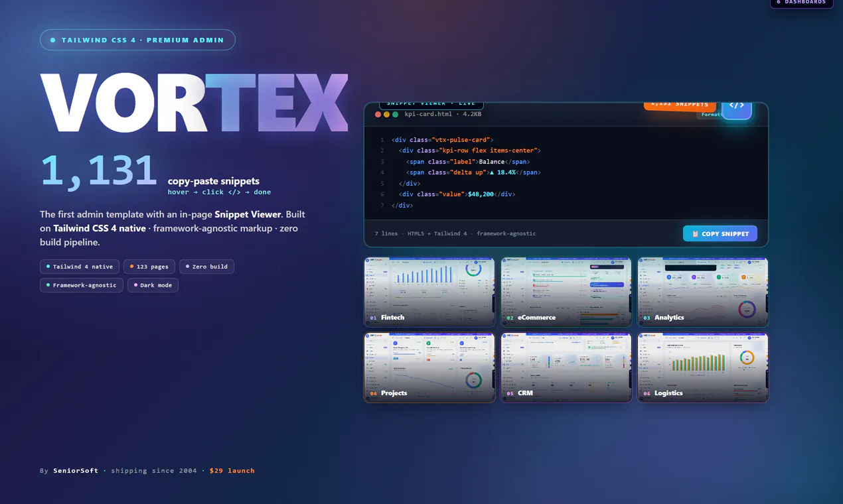Click the red window dot in snippet viewer
The image size is (843, 504).
[x=378, y=115]
